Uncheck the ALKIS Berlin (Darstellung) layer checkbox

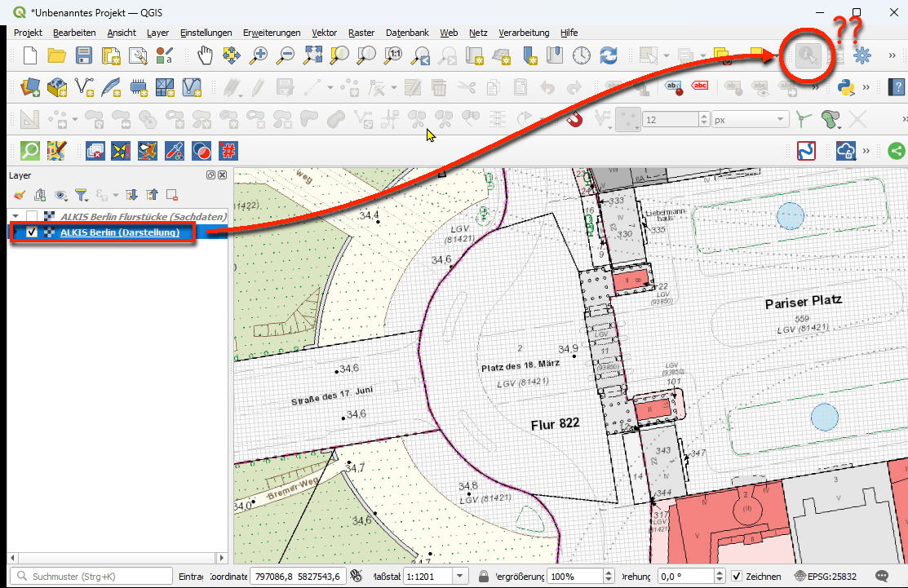(x=32, y=232)
